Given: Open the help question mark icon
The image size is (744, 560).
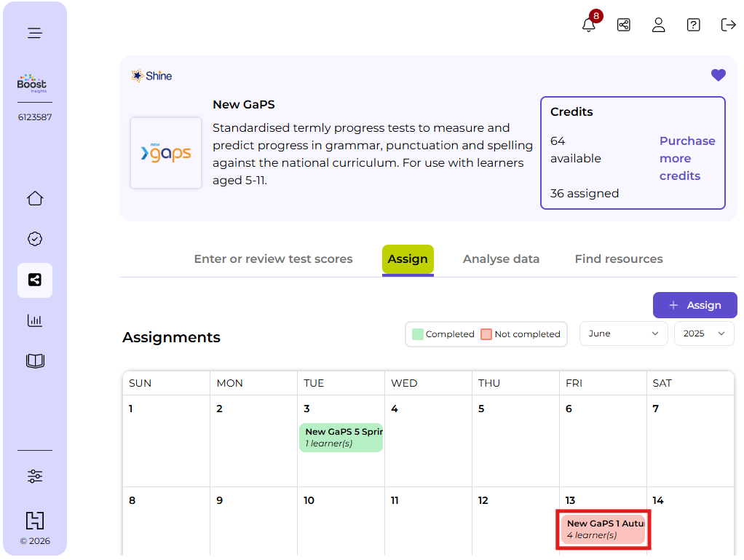Looking at the screenshot, I should (694, 25).
